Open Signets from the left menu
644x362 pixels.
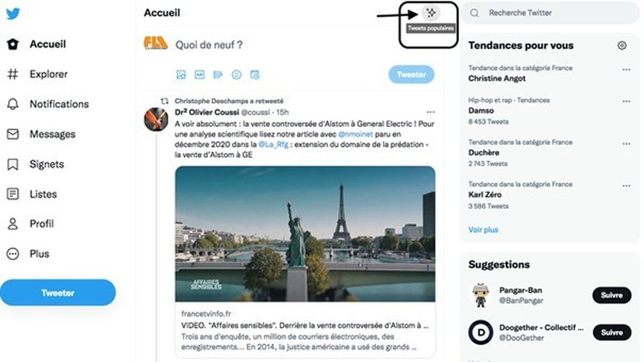click(47, 164)
